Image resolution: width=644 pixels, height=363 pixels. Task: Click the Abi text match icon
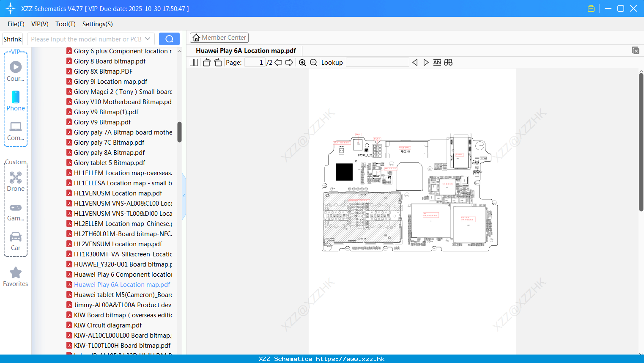[437, 62]
